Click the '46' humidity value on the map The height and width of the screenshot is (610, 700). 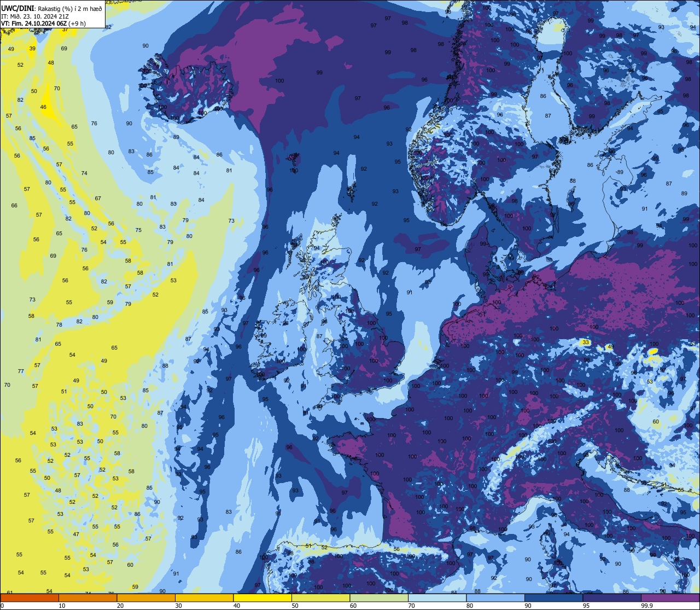[x=44, y=107]
